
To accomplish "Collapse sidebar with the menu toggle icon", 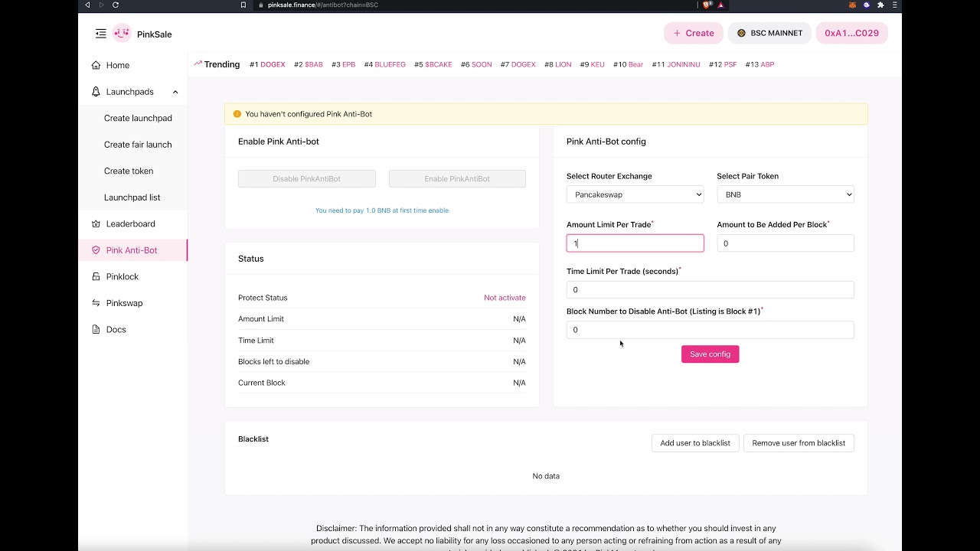I will pos(101,34).
